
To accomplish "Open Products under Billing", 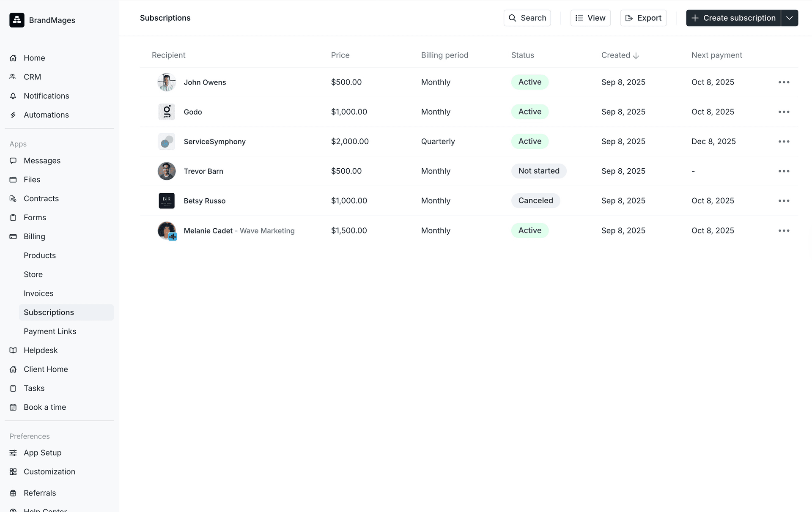I will pyautogui.click(x=40, y=255).
